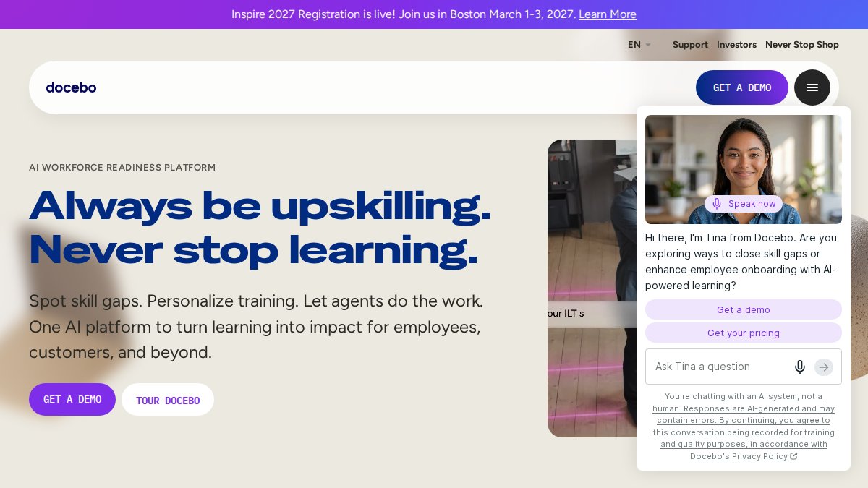Click Learn More in top banner
The width and height of the screenshot is (868, 488).
(608, 14)
